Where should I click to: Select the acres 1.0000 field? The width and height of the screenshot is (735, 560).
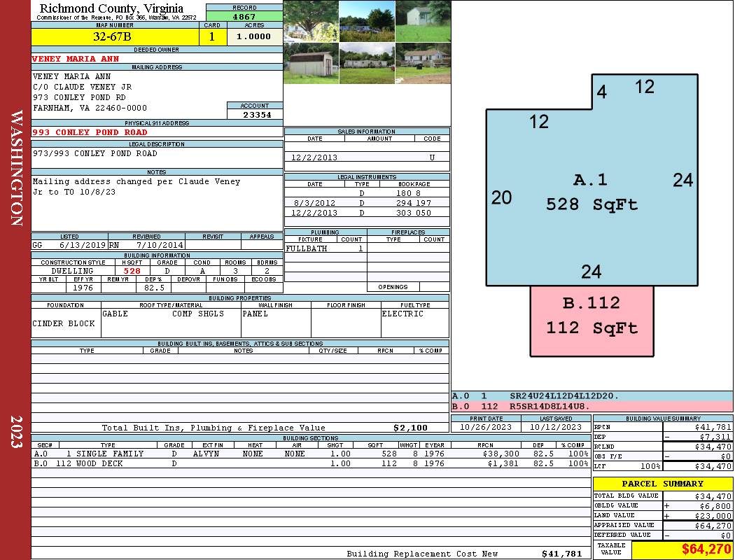point(255,36)
